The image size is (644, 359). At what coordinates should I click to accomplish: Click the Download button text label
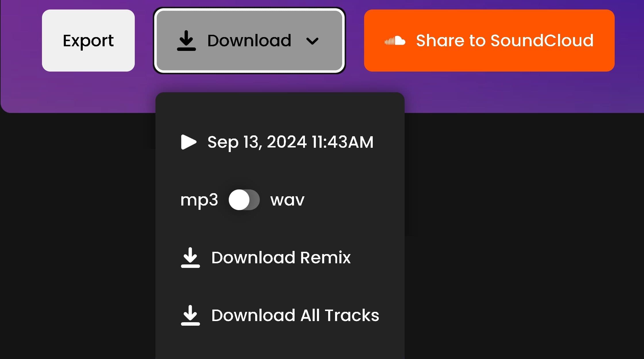(249, 41)
